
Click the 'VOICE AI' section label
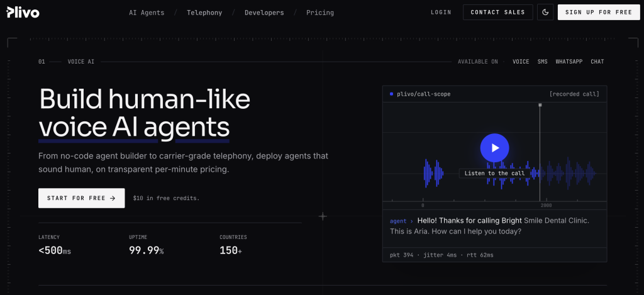(x=81, y=62)
